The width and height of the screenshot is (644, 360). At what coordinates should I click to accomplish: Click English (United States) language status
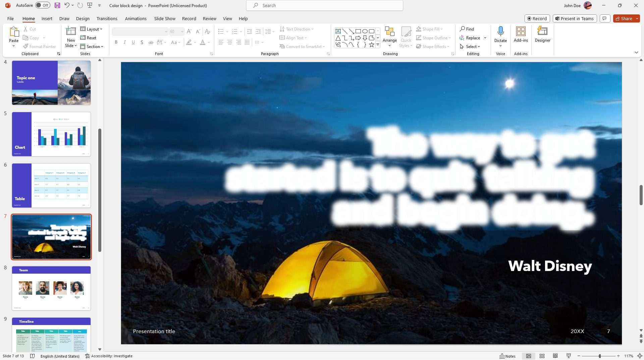click(60, 356)
